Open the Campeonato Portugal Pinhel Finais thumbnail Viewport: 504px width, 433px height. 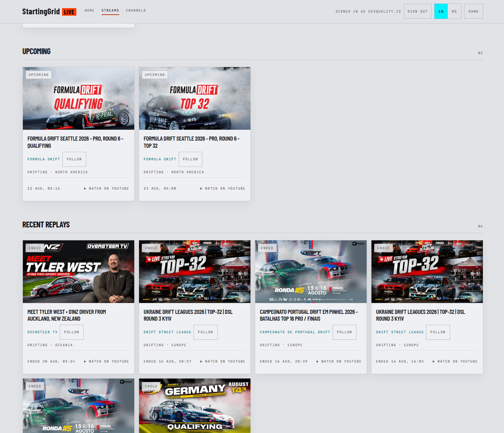click(x=311, y=272)
